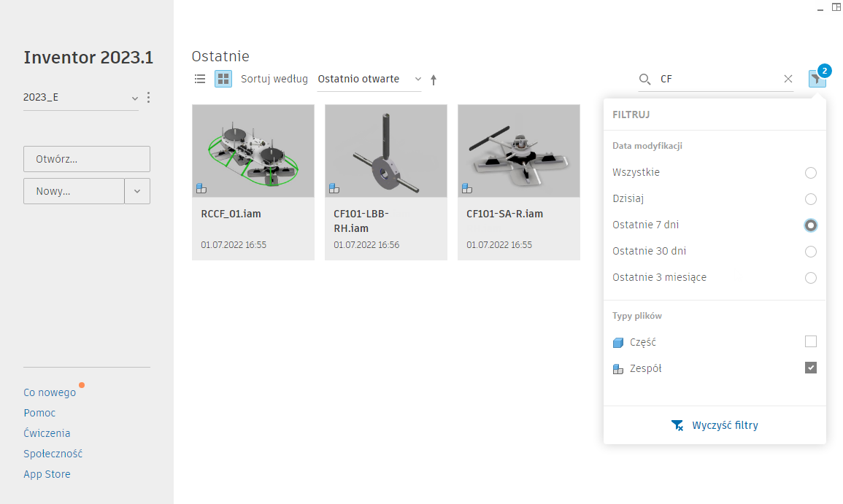Open CF101-LBB-RH.iam thumbnail

pos(386,151)
